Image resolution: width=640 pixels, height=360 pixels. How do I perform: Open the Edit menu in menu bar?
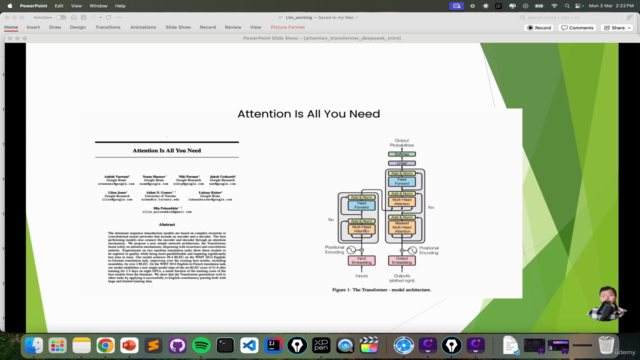(59, 6)
